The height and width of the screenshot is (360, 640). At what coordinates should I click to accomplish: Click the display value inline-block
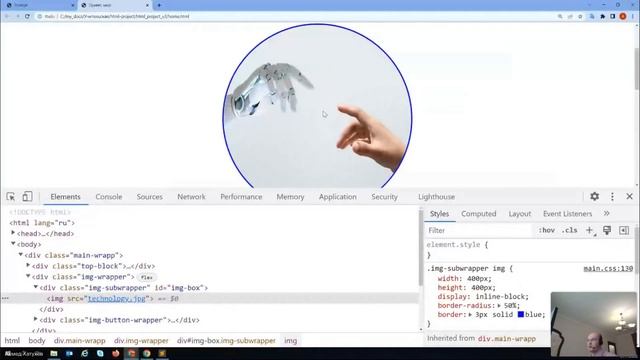[502, 296]
